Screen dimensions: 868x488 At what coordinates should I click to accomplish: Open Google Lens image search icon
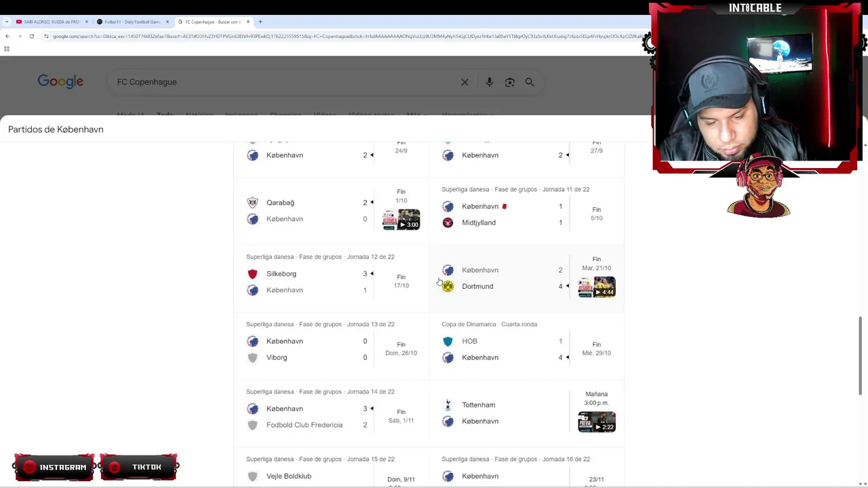click(509, 82)
